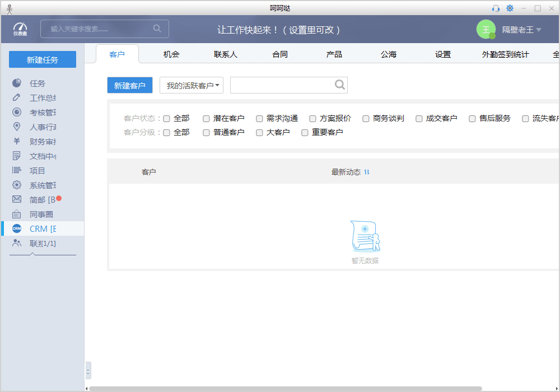This screenshot has height=392, width=560.
Task: Open 我的活跃客户 dropdown
Action: click(x=192, y=85)
